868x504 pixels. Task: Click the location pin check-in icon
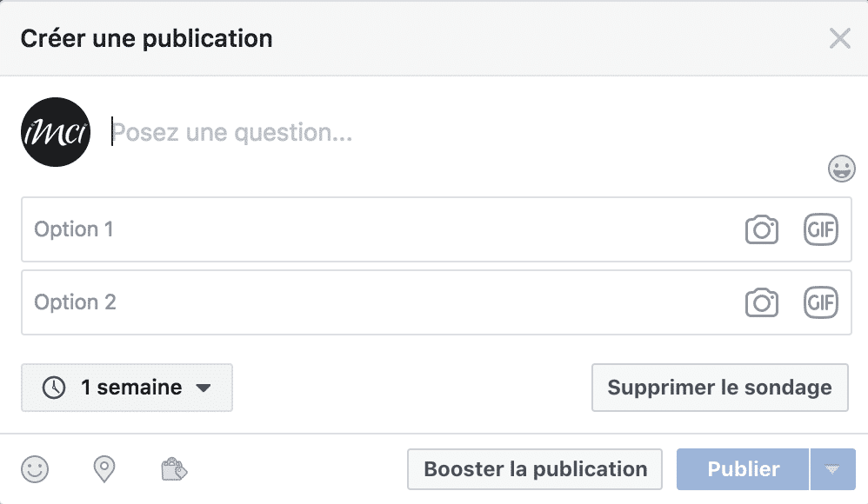pos(104,470)
